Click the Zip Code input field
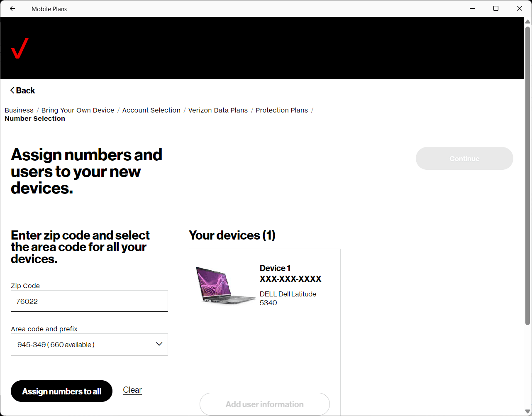 click(x=89, y=301)
